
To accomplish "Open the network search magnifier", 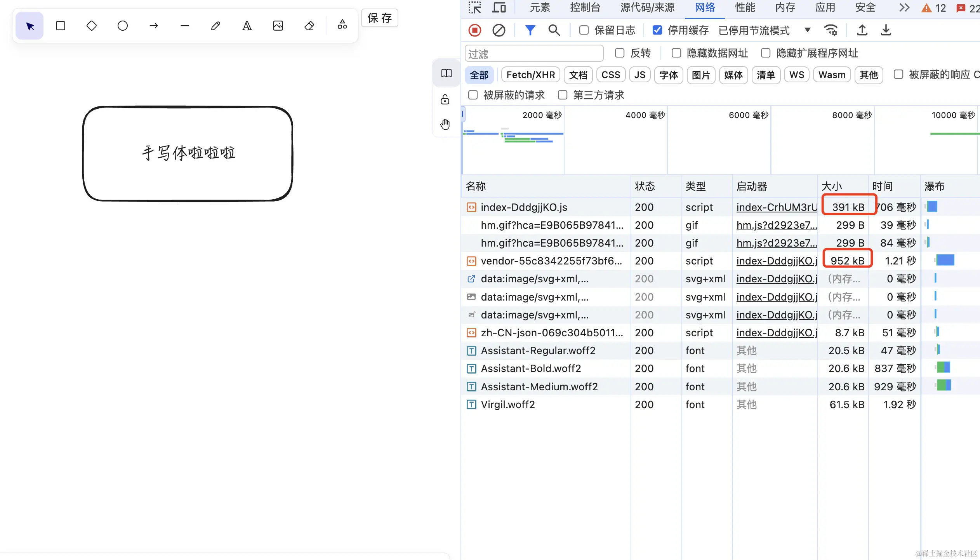I will tap(554, 30).
